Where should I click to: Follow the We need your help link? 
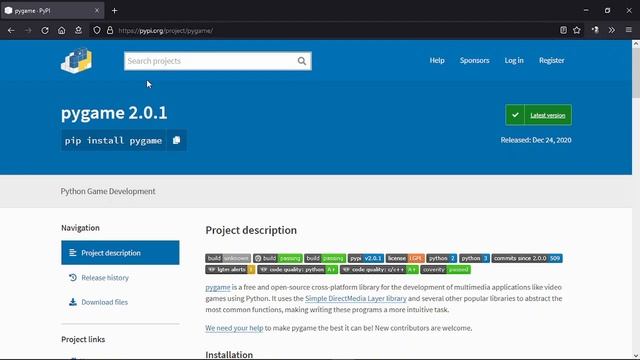234,328
